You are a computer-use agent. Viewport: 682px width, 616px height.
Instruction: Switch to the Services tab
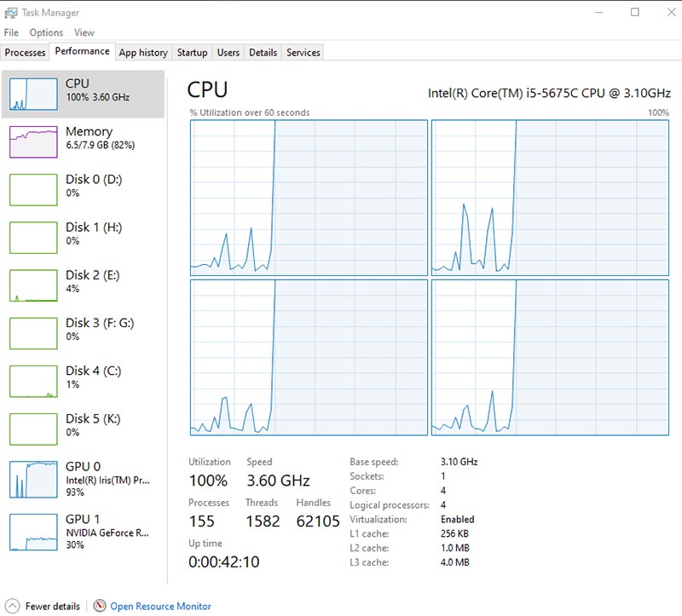coord(303,53)
